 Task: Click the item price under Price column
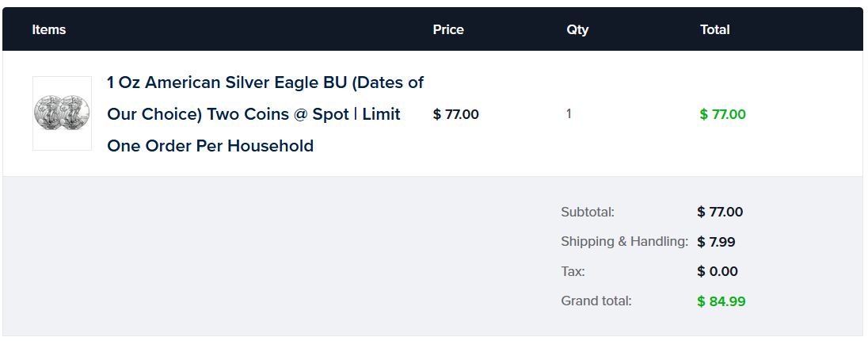click(456, 114)
